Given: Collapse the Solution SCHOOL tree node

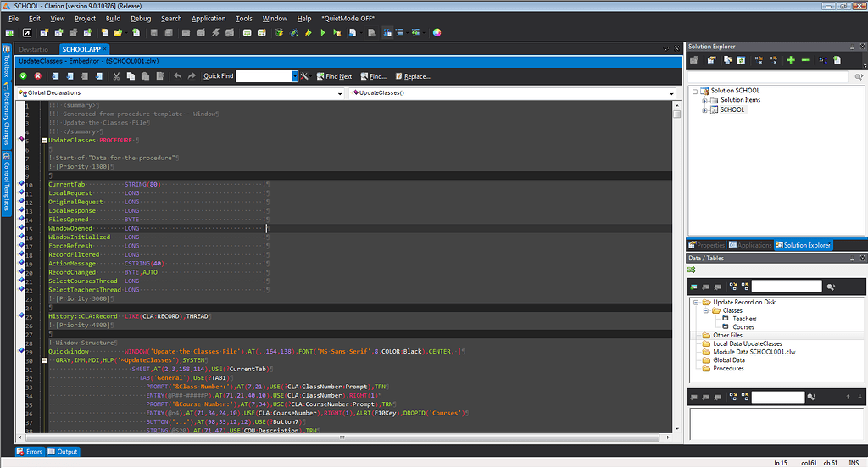Looking at the screenshot, I should pos(694,91).
